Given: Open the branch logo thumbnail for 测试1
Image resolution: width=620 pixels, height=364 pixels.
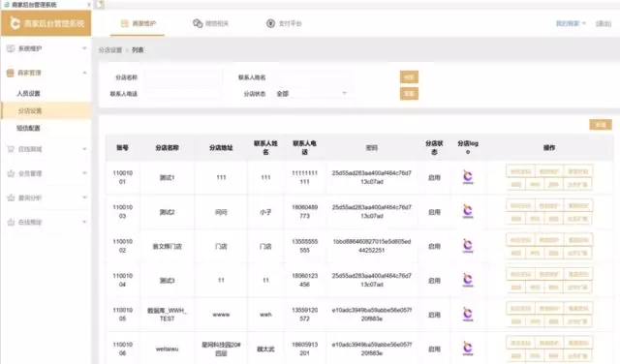Looking at the screenshot, I should 468,177.
